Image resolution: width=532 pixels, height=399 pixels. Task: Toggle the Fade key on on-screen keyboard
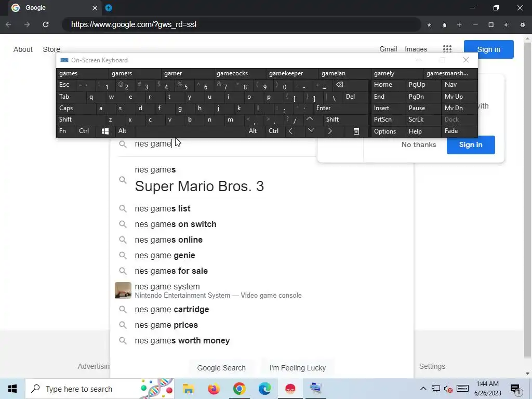(x=459, y=131)
